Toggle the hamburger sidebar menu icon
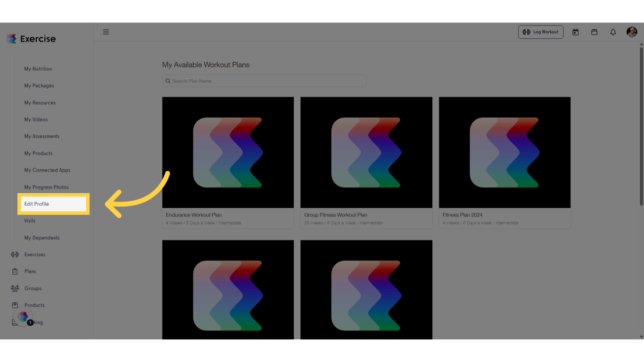The width and height of the screenshot is (644, 362). click(106, 32)
